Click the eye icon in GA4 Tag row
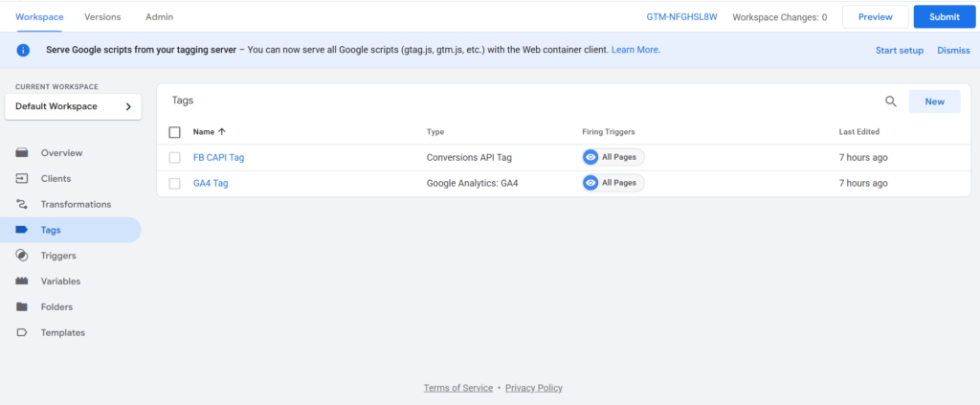This screenshot has height=405, width=980. pos(590,183)
